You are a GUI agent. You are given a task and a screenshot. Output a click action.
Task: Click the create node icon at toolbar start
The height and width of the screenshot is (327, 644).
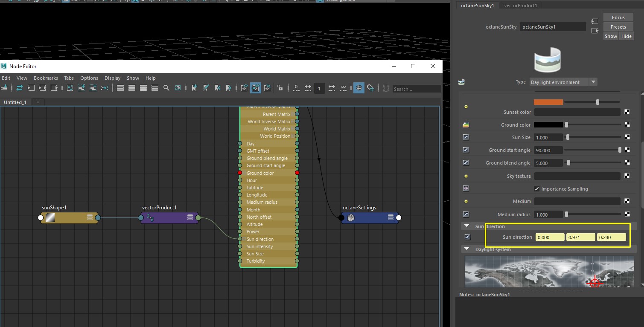click(x=4, y=88)
